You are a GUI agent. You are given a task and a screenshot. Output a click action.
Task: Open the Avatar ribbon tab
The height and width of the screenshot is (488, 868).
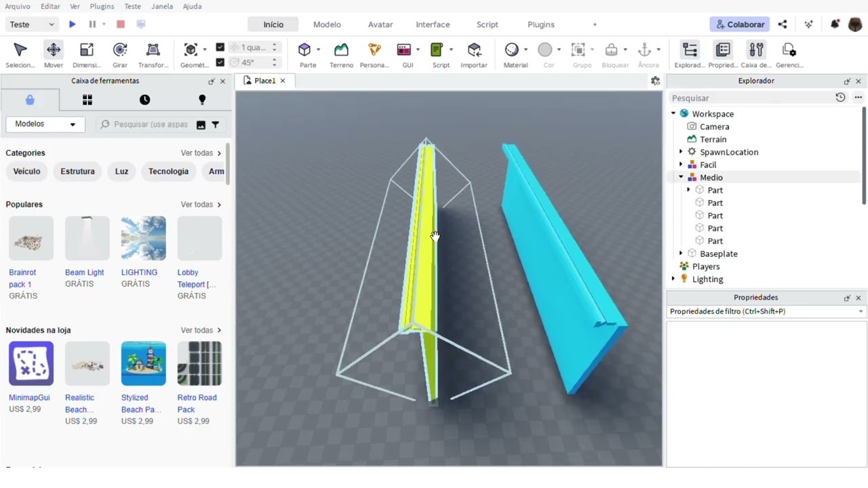pos(380,24)
